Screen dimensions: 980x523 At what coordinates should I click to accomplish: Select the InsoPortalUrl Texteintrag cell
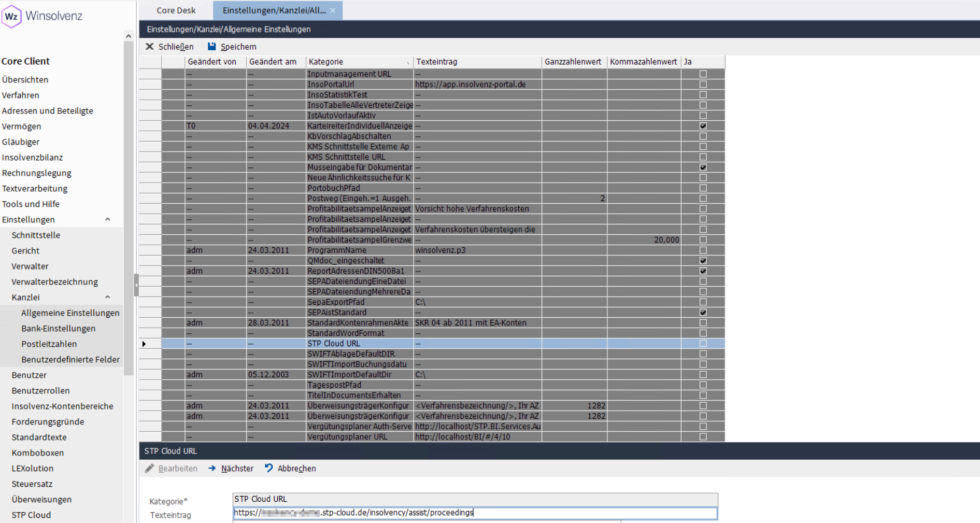coord(477,84)
